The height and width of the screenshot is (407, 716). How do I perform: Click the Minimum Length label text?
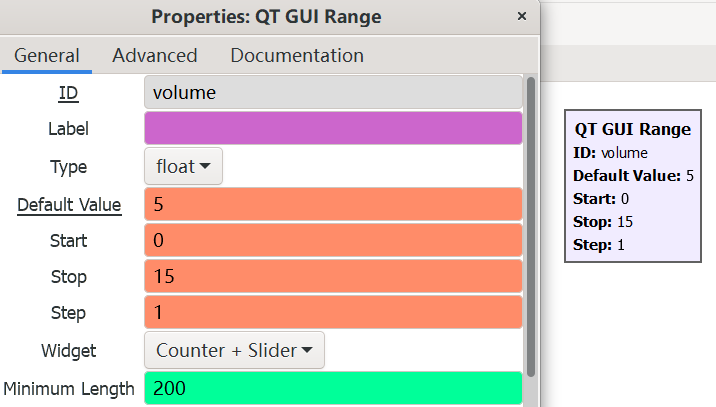tap(69, 388)
